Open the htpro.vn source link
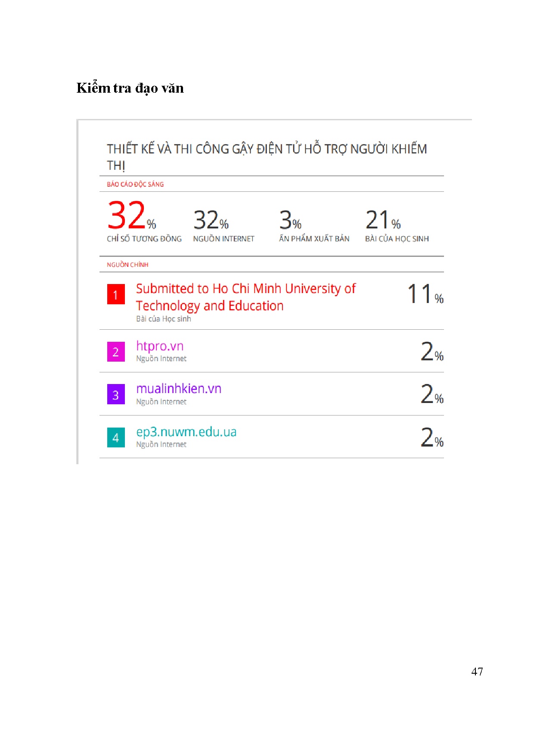The width and height of the screenshot is (534, 756). [160, 346]
